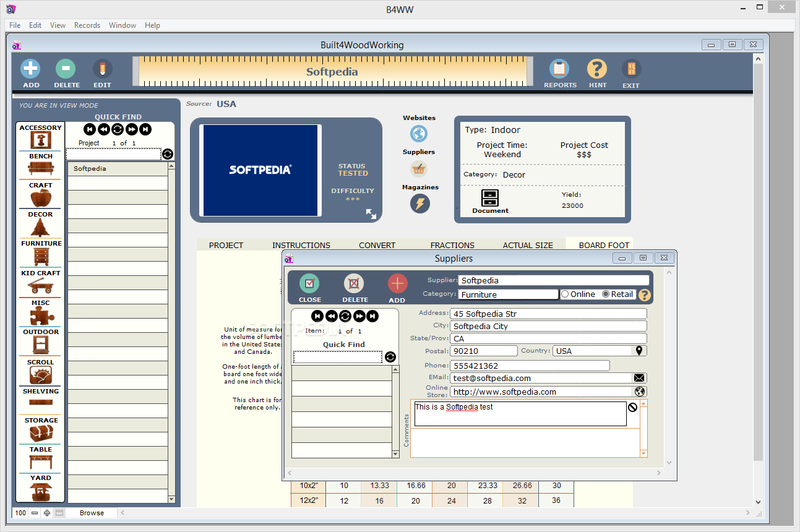The image size is (800, 532).
Task: Open the Magazines lightning icon
Action: coord(419,204)
